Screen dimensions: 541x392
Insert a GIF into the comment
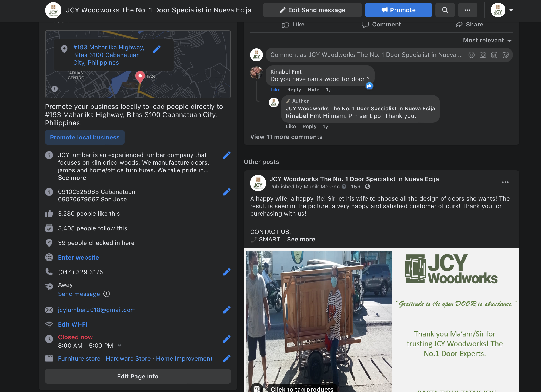tap(494, 55)
